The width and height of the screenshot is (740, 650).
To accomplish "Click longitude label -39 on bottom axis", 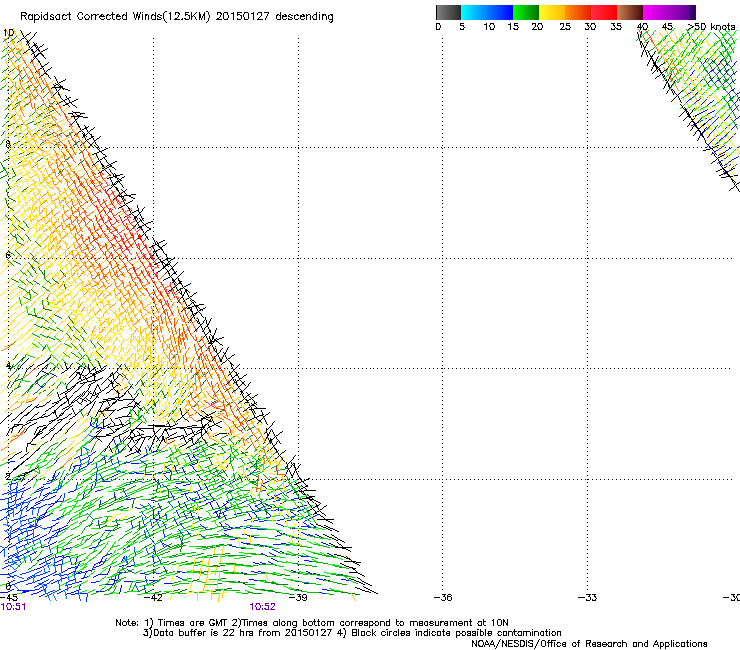I will click(x=298, y=598).
